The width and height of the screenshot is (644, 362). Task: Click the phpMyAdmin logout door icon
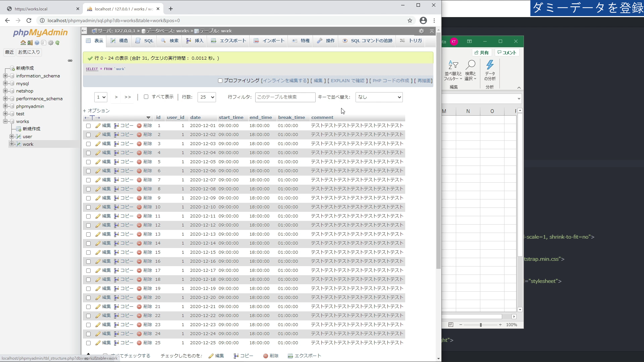pyautogui.click(x=30, y=43)
